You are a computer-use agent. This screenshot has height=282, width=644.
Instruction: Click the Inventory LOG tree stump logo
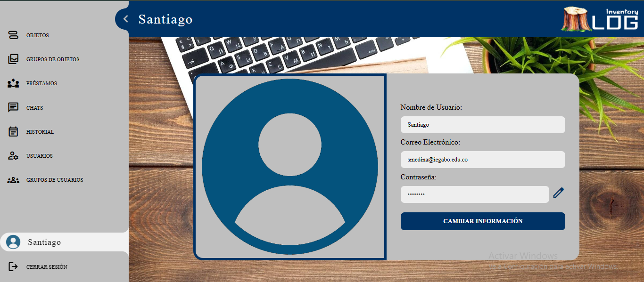(x=576, y=19)
